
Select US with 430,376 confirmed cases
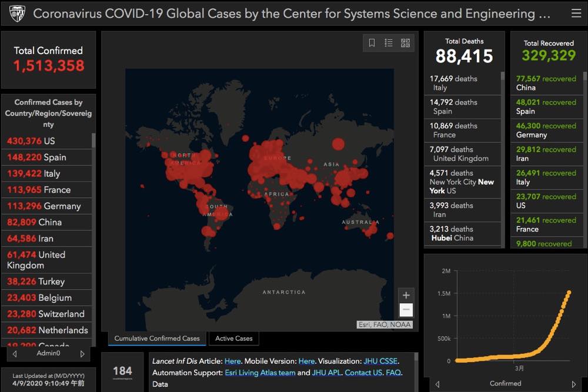tap(46, 141)
